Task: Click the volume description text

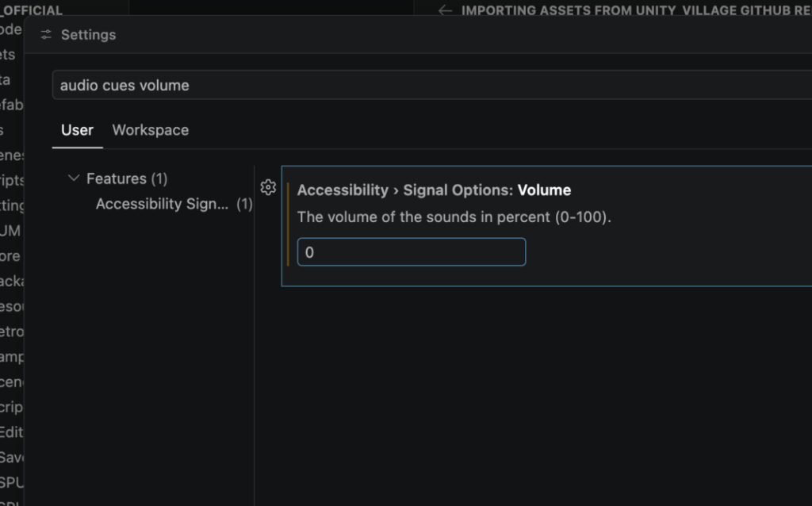Action: click(454, 217)
